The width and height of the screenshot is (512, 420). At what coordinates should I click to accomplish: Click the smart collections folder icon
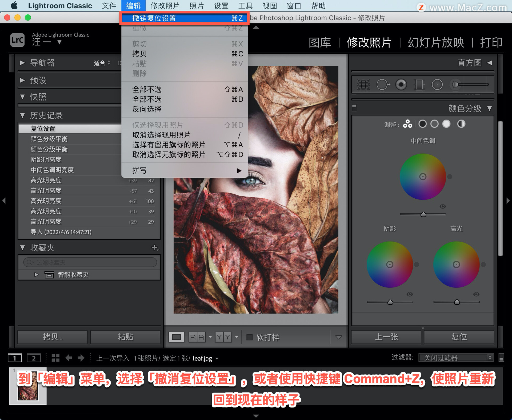pos(49,275)
